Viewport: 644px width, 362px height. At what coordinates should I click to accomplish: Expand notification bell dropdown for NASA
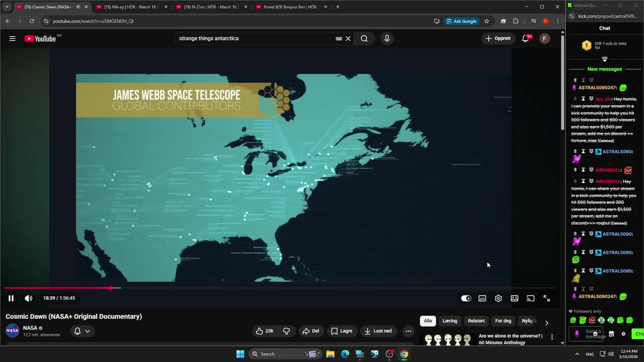(82, 331)
